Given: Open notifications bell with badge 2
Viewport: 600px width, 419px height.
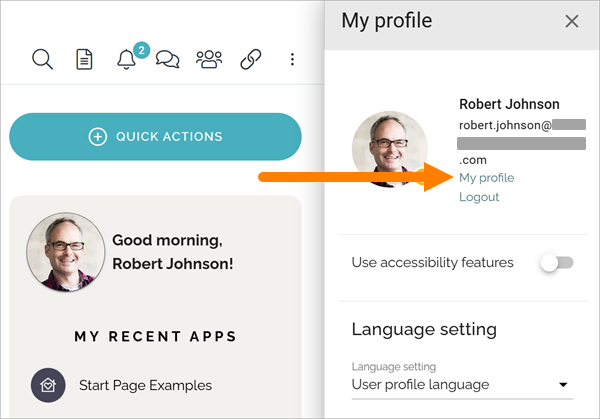Looking at the screenshot, I should pyautogui.click(x=127, y=59).
